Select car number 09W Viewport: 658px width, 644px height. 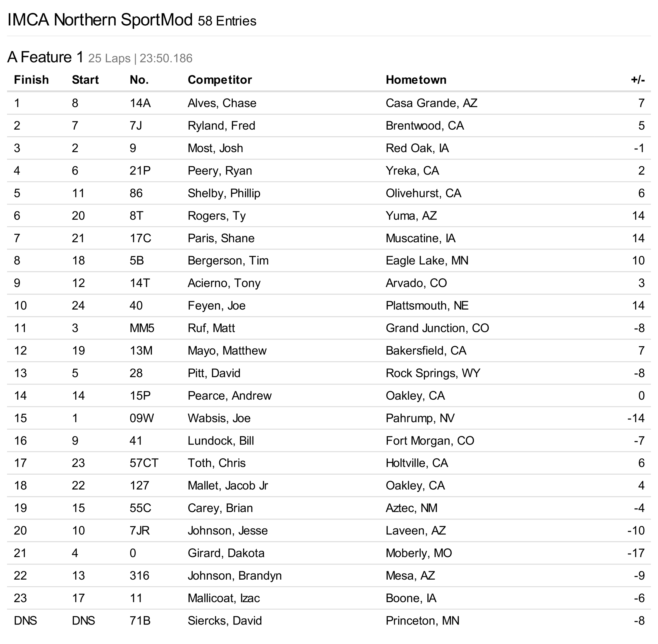(x=141, y=418)
